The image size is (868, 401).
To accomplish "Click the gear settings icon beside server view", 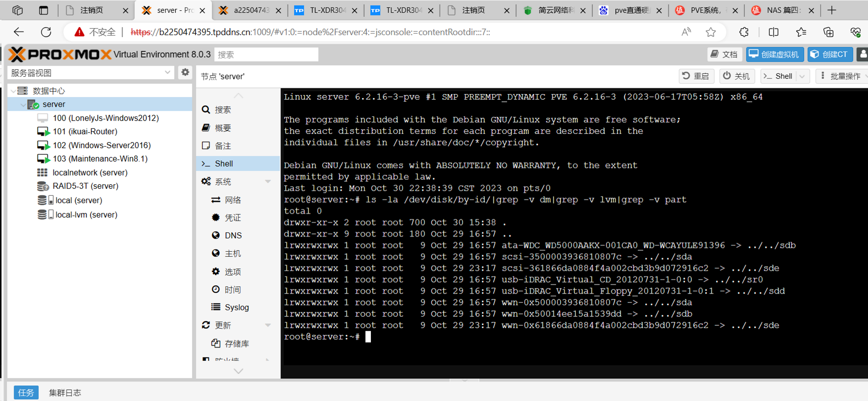I will click(x=185, y=73).
